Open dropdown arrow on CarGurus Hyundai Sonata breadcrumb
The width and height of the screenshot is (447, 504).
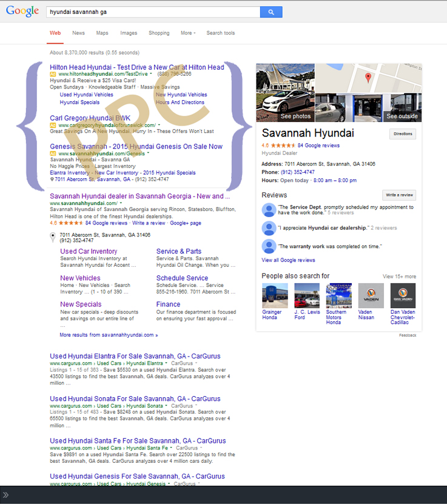click(x=166, y=406)
